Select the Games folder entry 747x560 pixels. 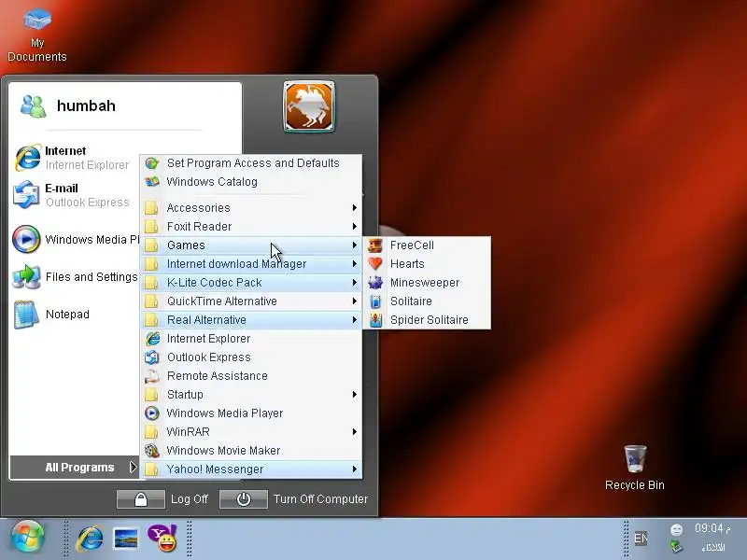click(251, 245)
